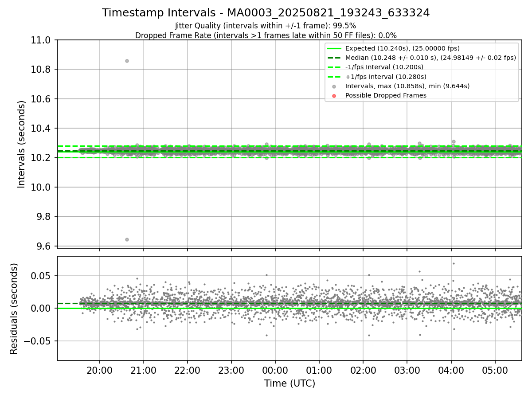Click the 03:00 time tick label

click(407, 371)
